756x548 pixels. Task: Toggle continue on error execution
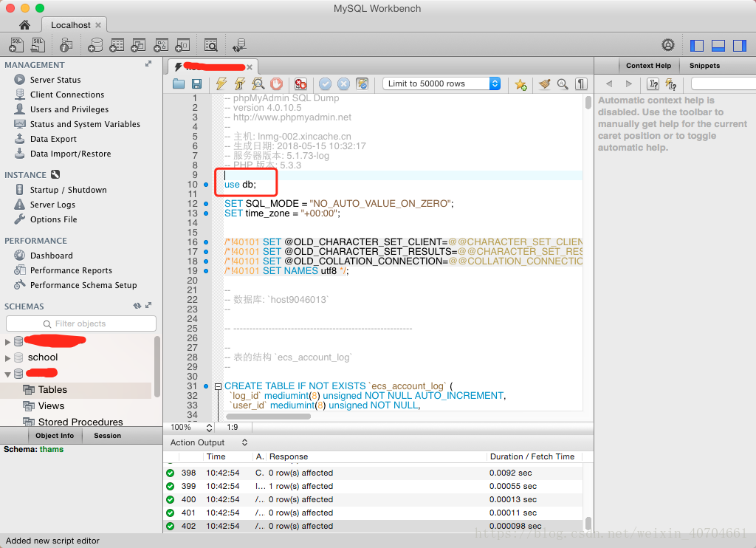[x=301, y=84]
